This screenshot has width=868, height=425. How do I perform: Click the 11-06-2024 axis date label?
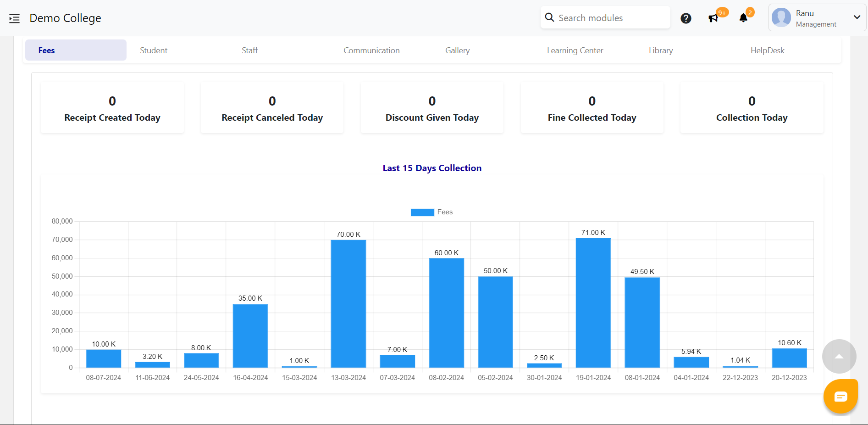coord(152,378)
